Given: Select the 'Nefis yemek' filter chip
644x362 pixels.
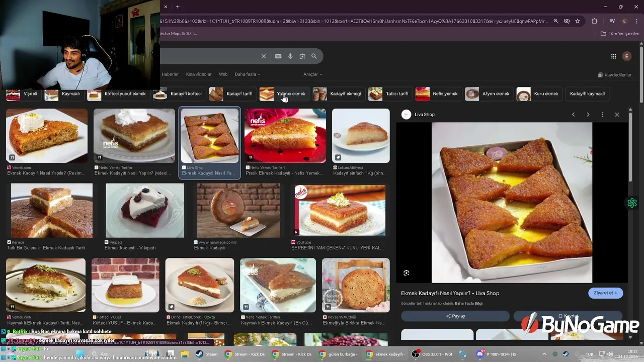Looking at the screenshot, I should coord(438,94).
